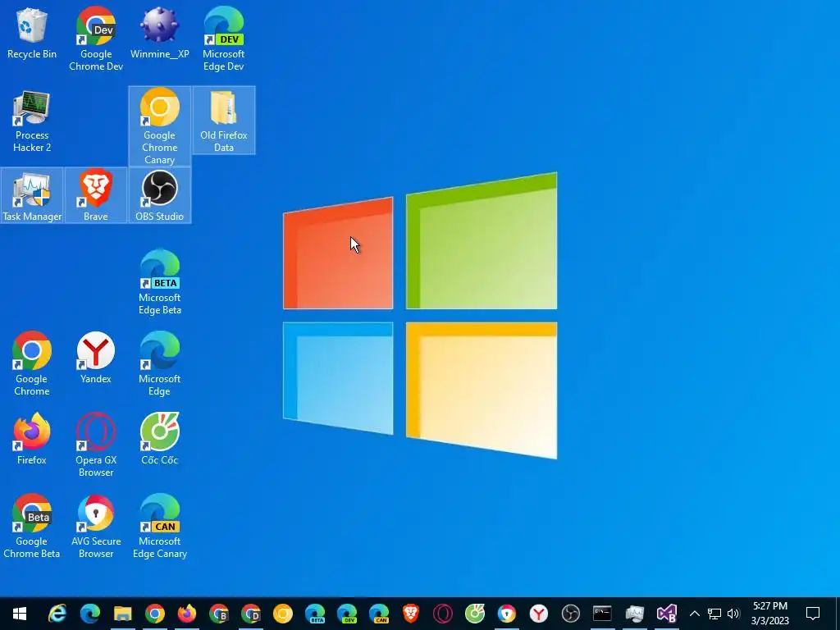Open the clock showing 5:27 PM
This screenshot has width=840, height=630.
769,614
